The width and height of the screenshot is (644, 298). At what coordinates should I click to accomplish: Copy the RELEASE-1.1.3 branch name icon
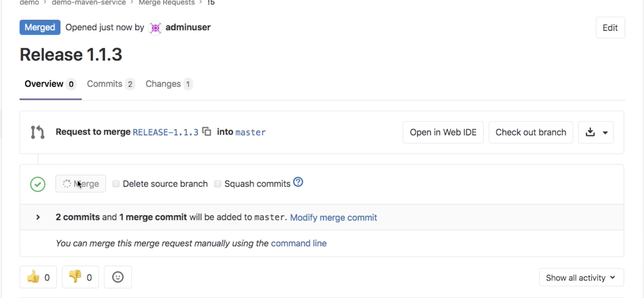click(207, 131)
